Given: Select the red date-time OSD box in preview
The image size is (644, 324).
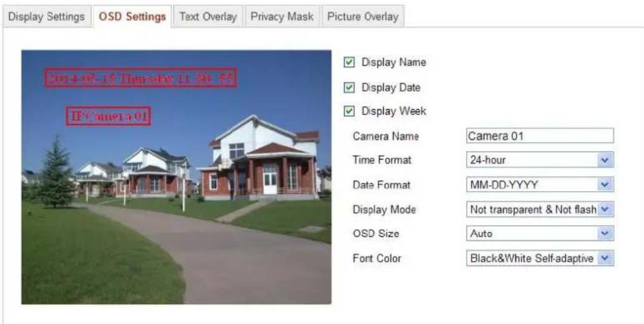Looking at the screenshot, I should click(140, 77).
